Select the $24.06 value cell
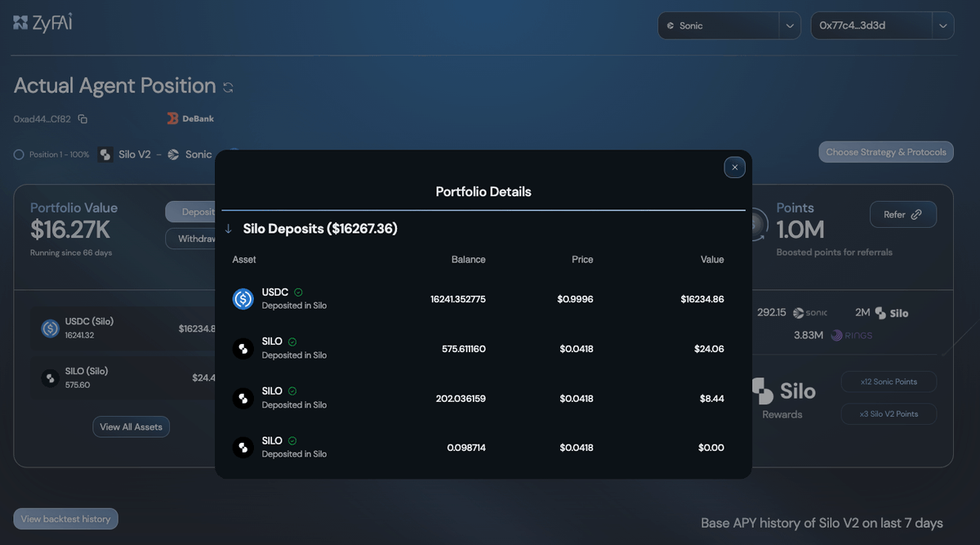980x545 pixels. coord(710,349)
